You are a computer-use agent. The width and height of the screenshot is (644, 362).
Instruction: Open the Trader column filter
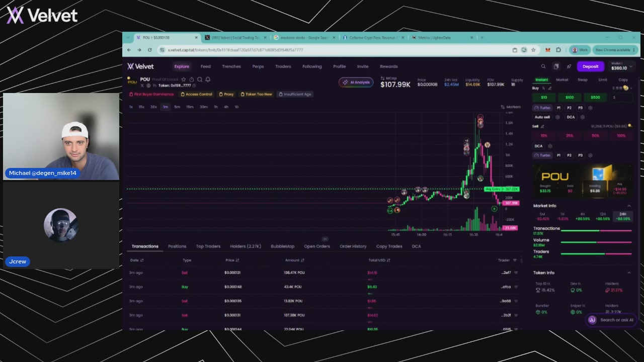514,260
